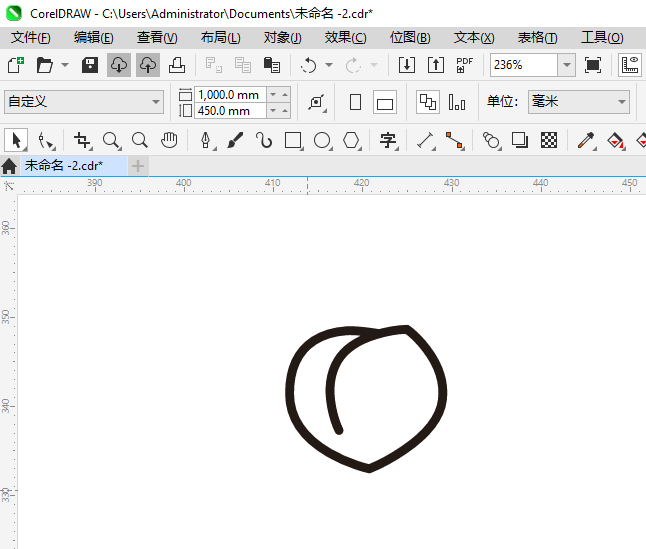Viewport: 646px width, 549px height.
Task: Open the 查看(V) menu
Action: click(x=157, y=37)
